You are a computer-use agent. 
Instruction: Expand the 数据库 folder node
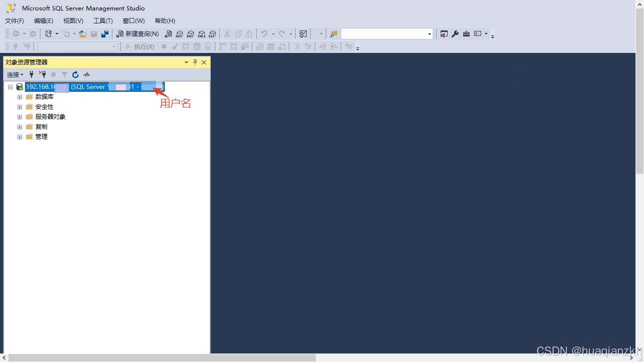(x=19, y=97)
